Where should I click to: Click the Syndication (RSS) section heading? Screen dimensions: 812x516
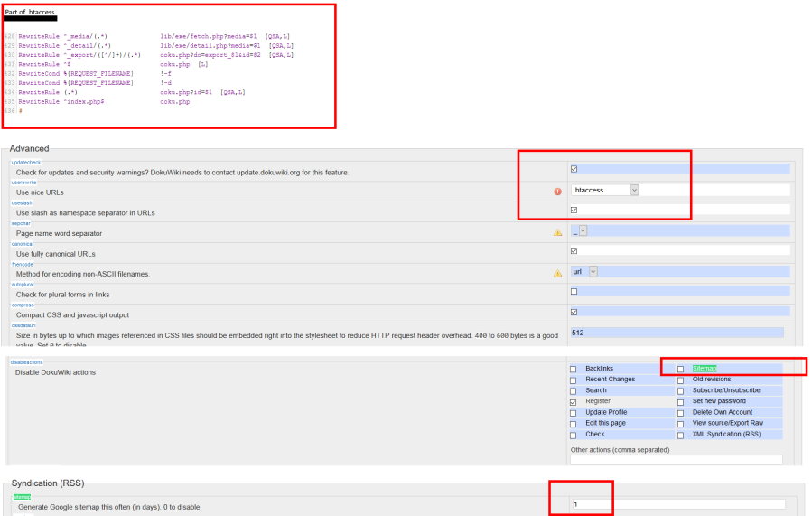click(48, 483)
